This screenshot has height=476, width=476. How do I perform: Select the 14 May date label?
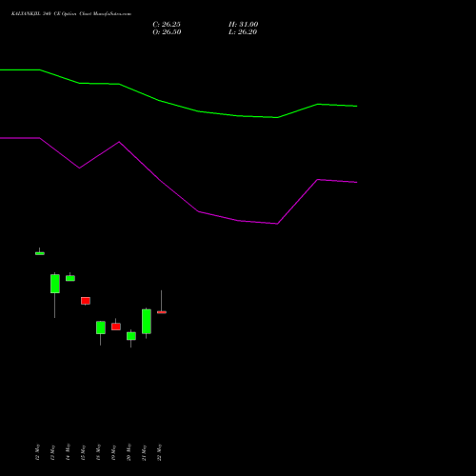[68, 452]
